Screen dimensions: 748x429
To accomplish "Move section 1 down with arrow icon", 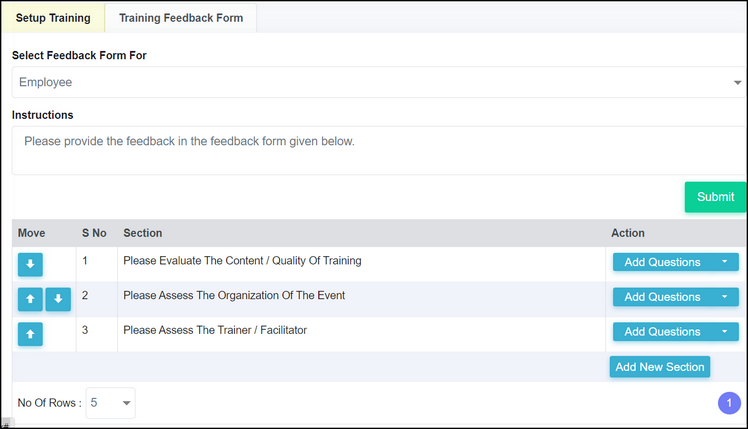I will [30, 264].
